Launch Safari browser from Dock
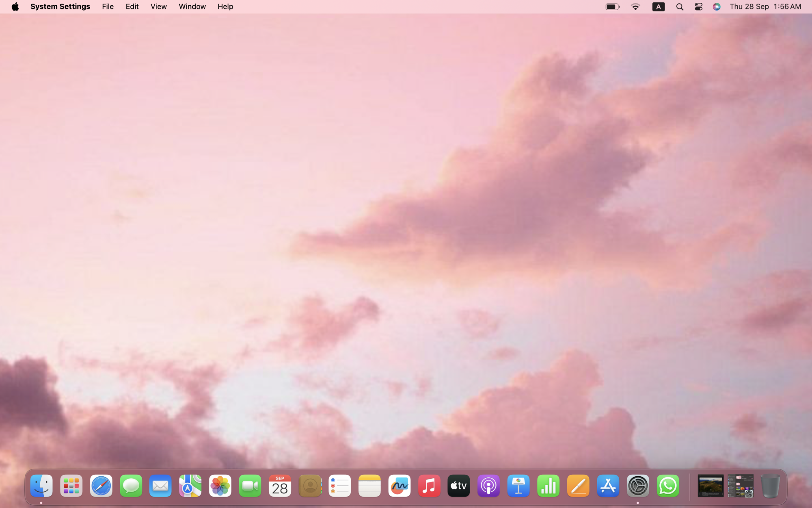This screenshot has height=508, width=812. pyautogui.click(x=101, y=486)
